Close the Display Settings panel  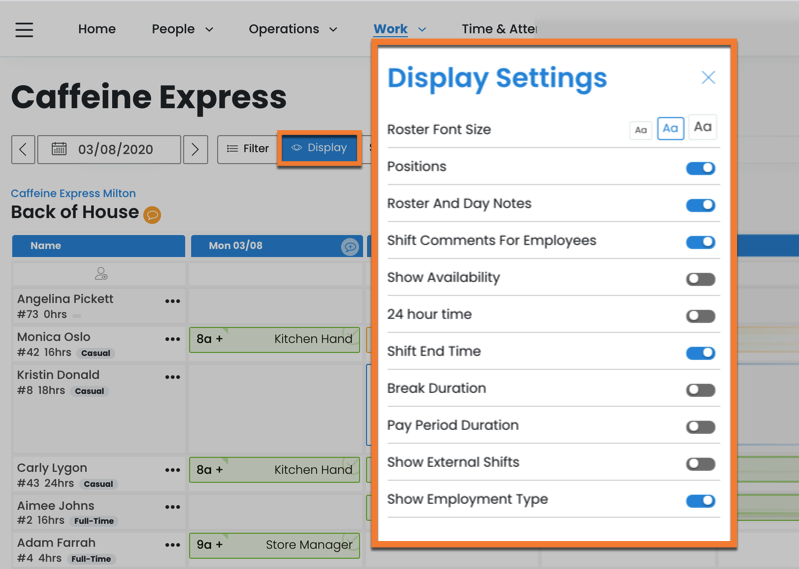click(x=708, y=78)
